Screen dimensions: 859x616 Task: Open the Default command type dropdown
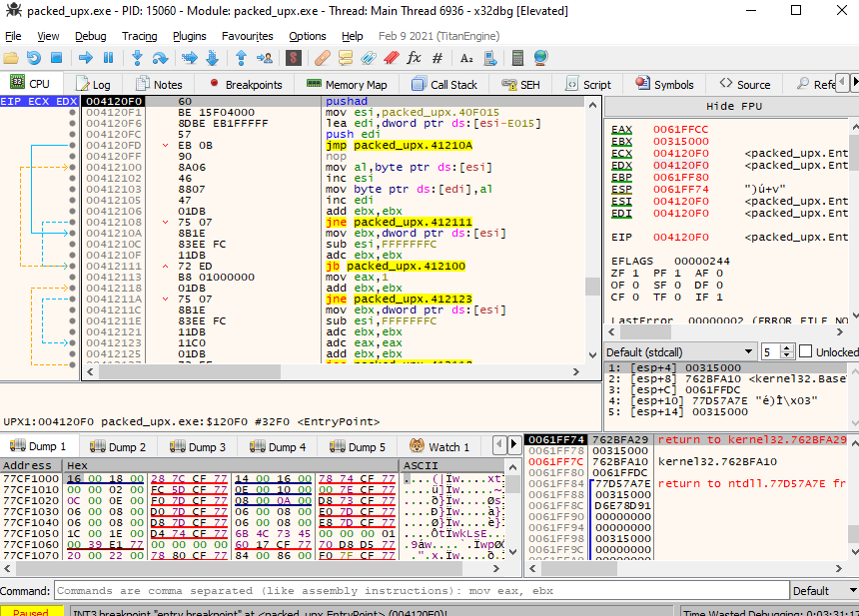click(x=824, y=591)
